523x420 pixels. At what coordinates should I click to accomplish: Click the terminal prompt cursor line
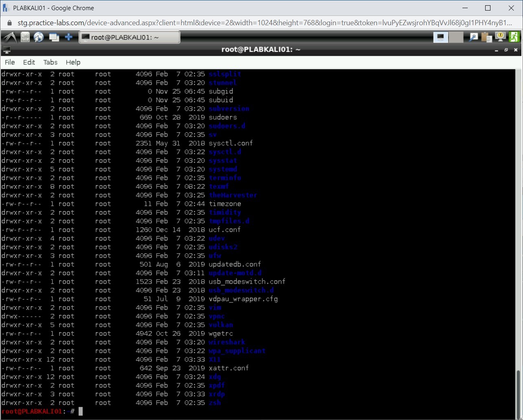[x=81, y=411]
